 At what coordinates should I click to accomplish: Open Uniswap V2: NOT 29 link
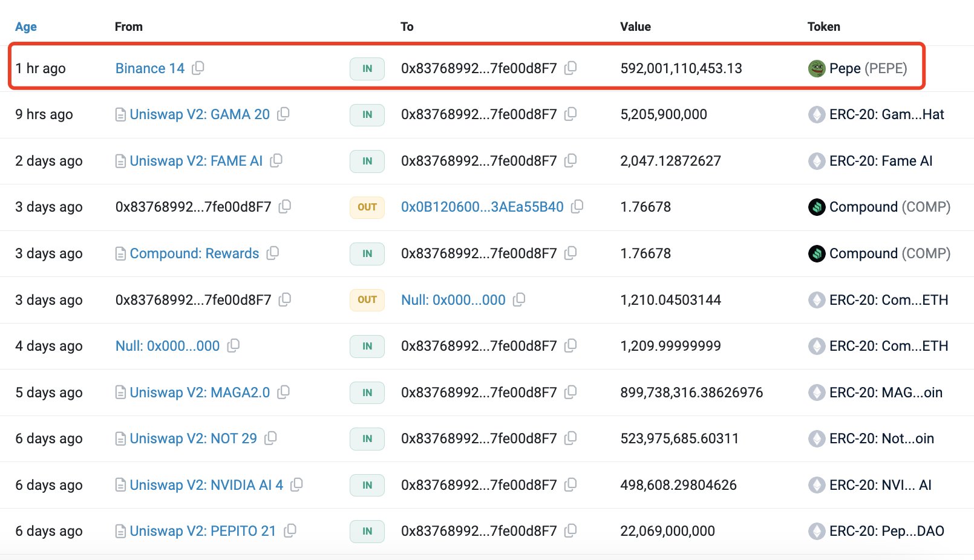pyautogui.click(x=193, y=438)
